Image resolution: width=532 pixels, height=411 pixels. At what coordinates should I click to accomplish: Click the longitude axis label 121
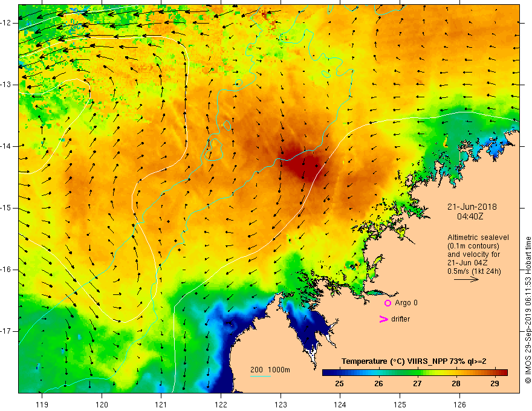coord(161,404)
